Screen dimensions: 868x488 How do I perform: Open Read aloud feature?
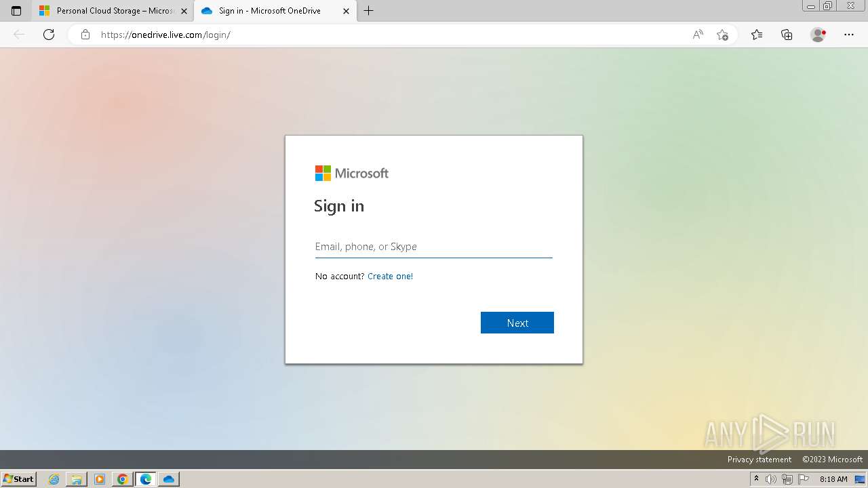(698, 35)
